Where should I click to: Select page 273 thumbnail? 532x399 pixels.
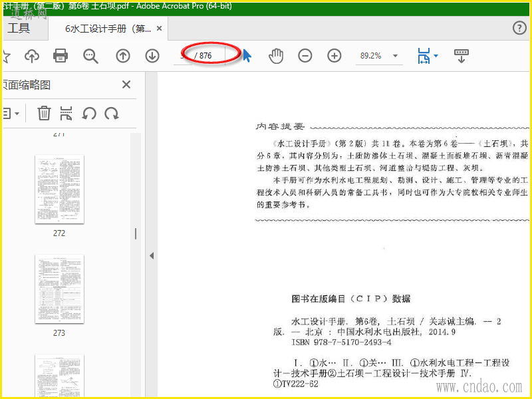coord(59,289)
